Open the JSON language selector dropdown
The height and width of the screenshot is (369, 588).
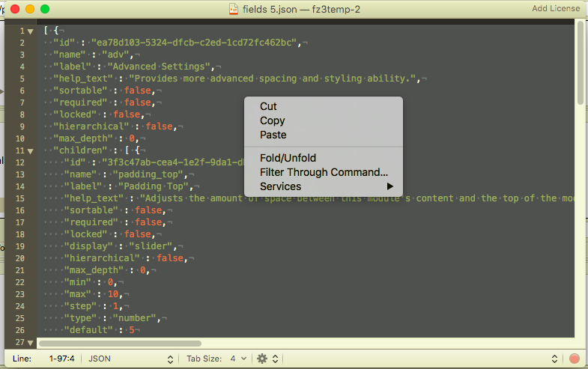coord(130,359)
